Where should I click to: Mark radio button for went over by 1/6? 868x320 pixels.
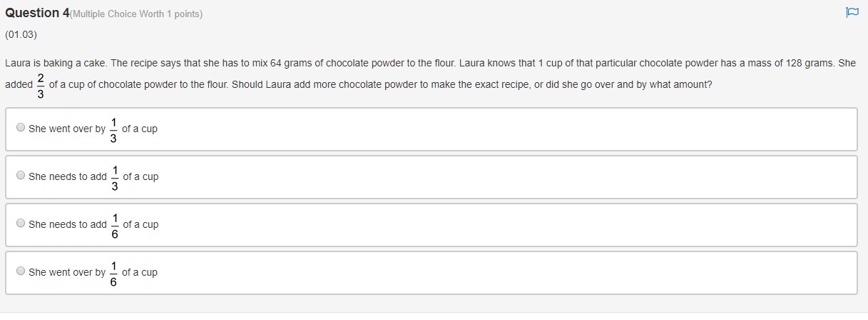(21, 271)
